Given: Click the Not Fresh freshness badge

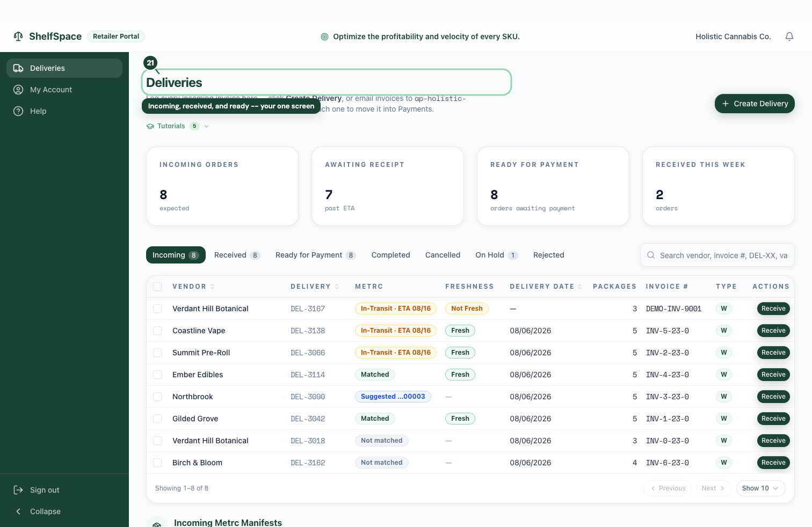Looking at the screenshot, I should 467,309.
